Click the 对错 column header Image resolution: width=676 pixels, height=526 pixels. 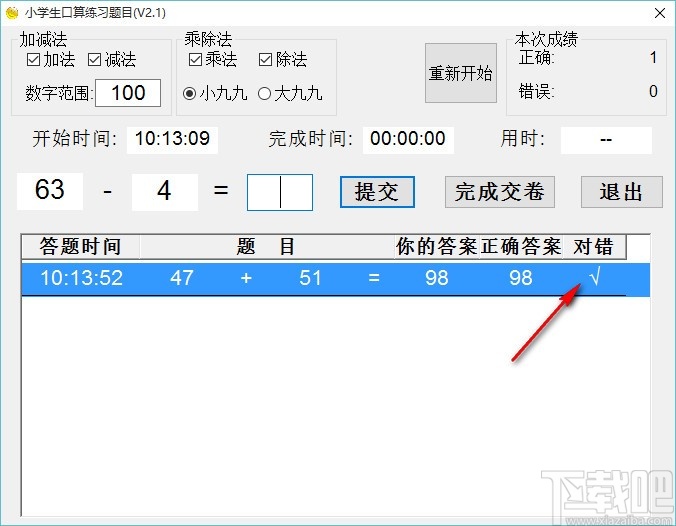(594, 247)
